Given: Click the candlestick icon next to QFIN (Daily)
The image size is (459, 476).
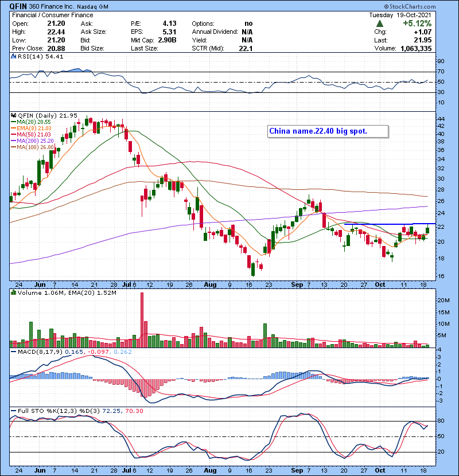Looking at the screenshot, I should [13, 115].
